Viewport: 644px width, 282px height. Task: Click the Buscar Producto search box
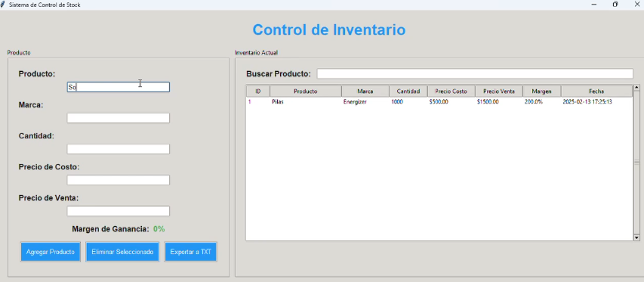click(475, 73)
